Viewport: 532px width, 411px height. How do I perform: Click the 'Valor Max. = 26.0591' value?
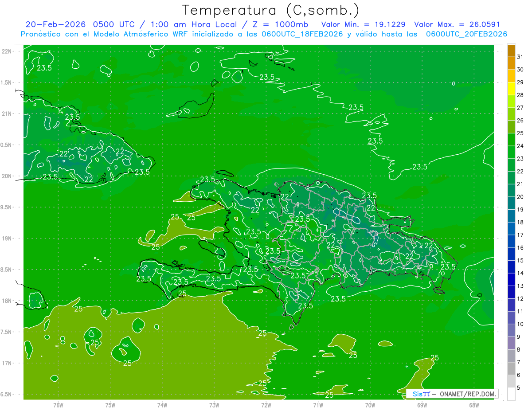(x=457, y=24)
